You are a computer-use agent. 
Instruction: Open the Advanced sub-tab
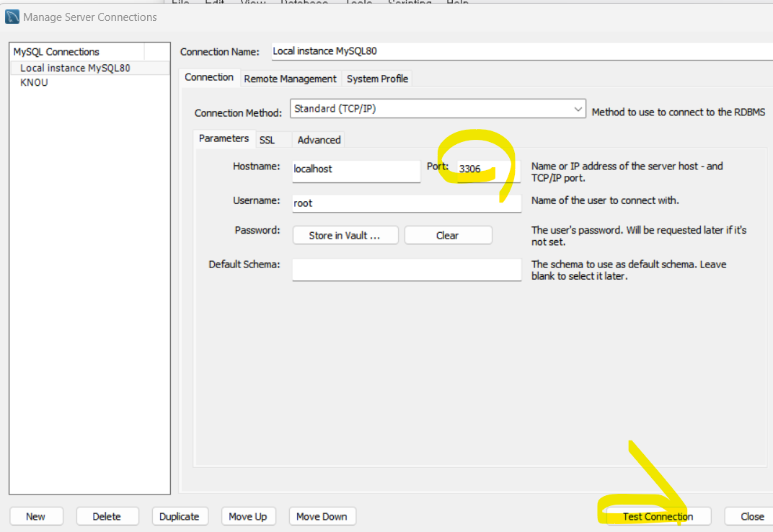click(319, 140)
